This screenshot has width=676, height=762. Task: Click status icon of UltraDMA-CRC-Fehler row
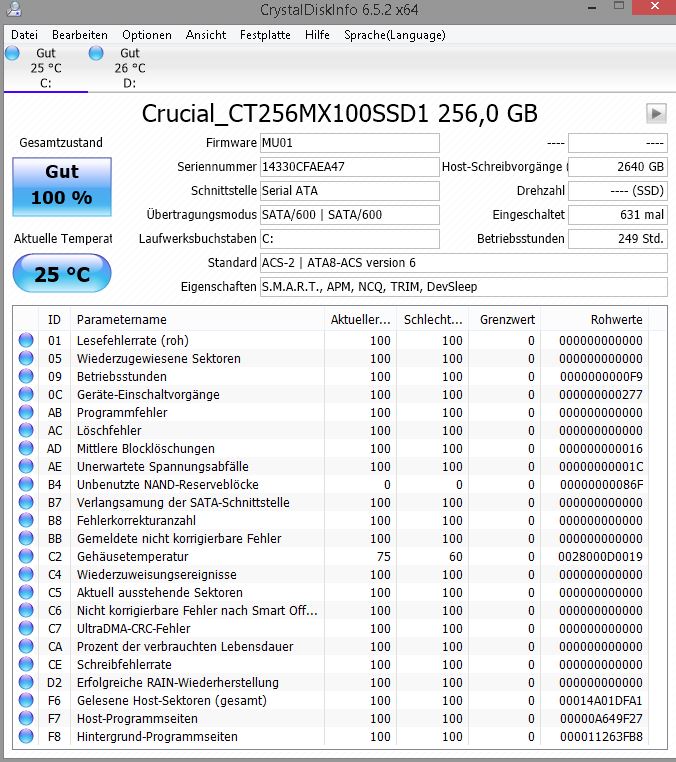pyautogui.click(x=26, y=628)
